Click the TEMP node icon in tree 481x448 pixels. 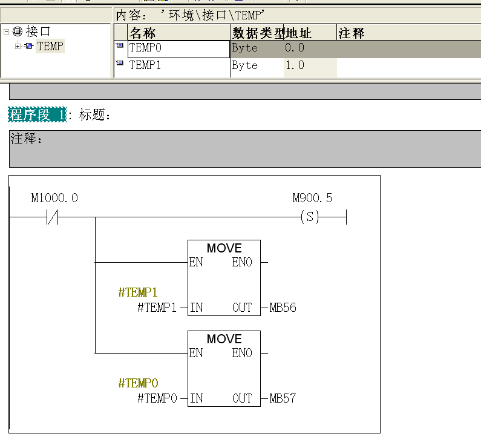click(x=29, y=47)
